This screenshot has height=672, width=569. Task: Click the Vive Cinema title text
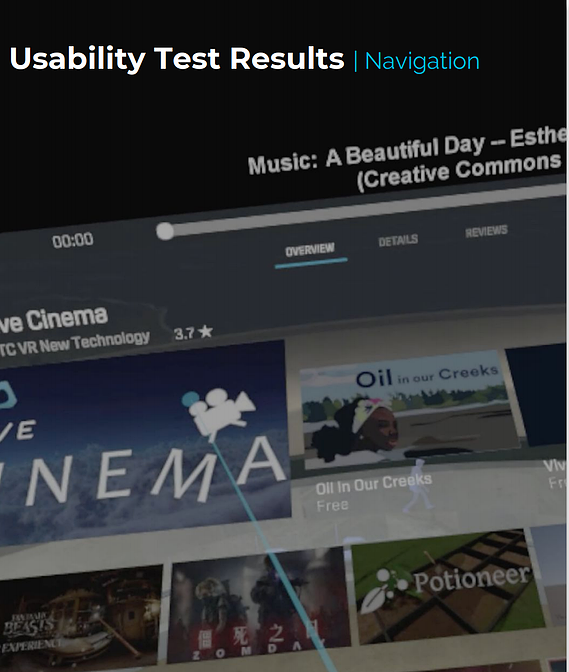[53, 320]
